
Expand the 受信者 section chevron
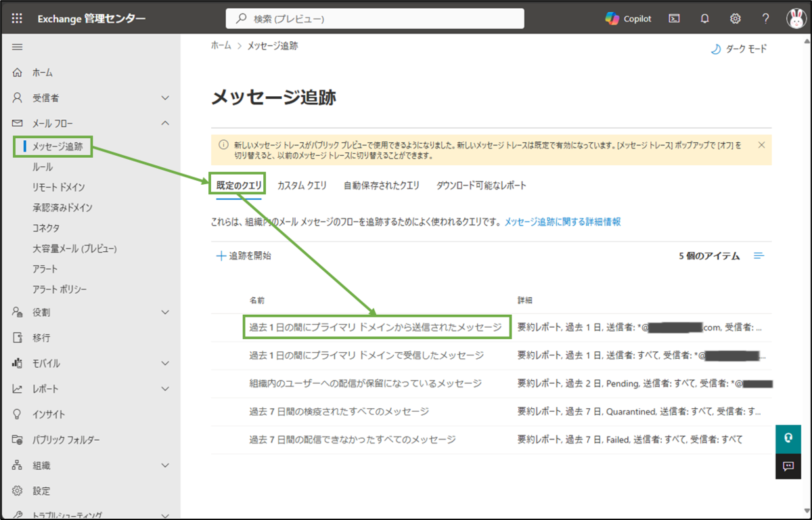[x=165, y=98]
